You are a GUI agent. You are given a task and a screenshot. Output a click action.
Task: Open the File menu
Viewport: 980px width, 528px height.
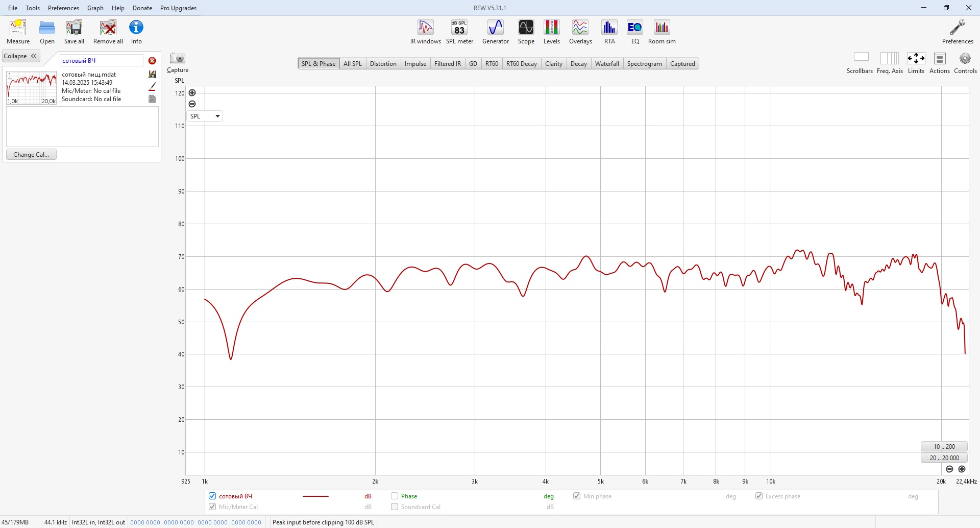(13, 8)
